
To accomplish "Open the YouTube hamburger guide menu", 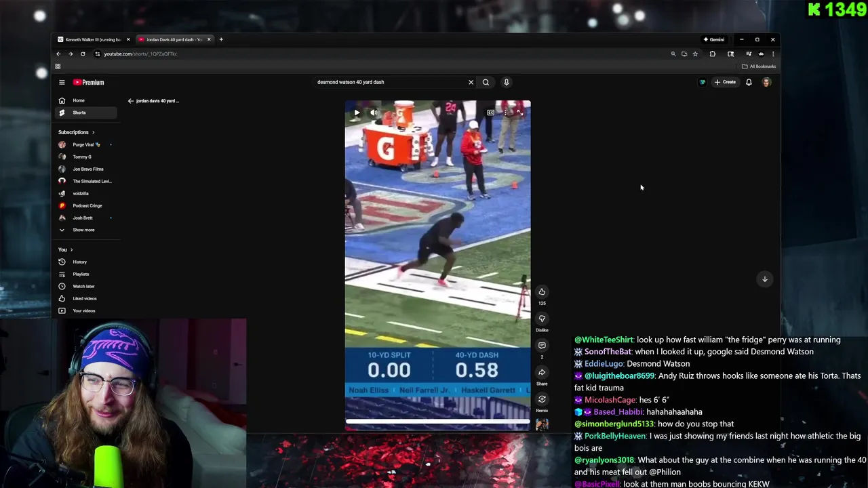I will [x=62, y=82].
